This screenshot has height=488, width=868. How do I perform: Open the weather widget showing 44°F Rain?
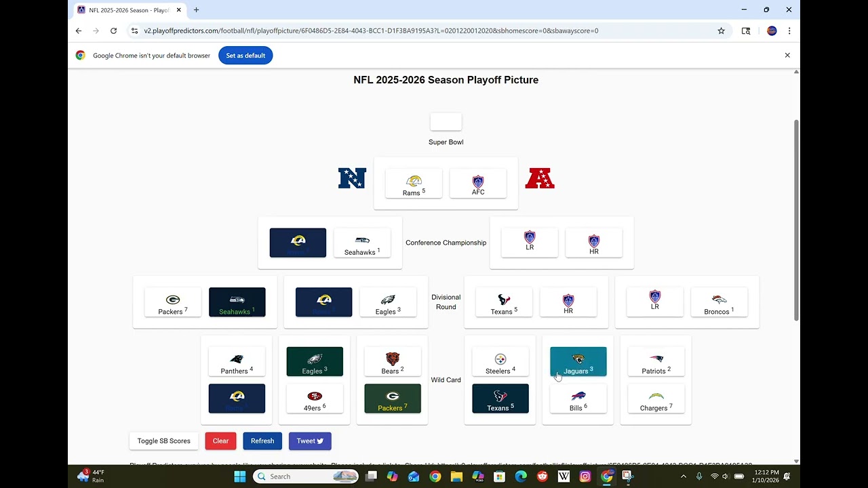point(92,476)
